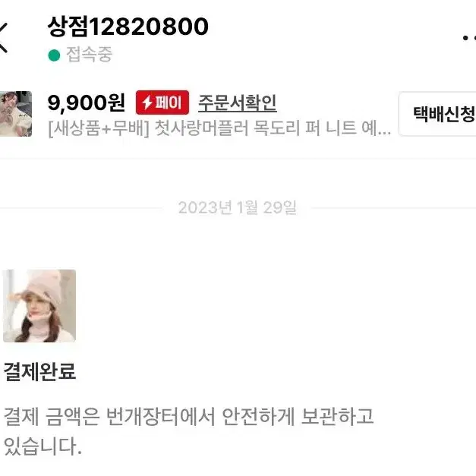
Task: Click the red 페이 badge
Action: (162, 102)
